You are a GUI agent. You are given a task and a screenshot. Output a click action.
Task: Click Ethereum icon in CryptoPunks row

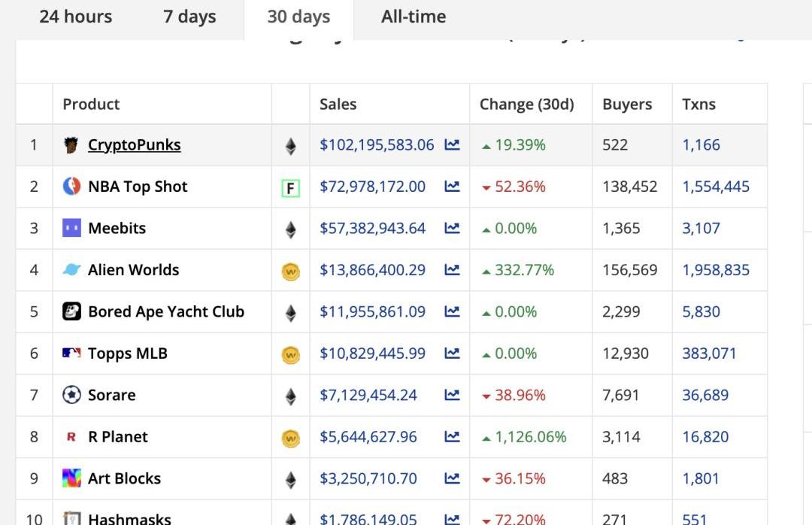point(291,147)
